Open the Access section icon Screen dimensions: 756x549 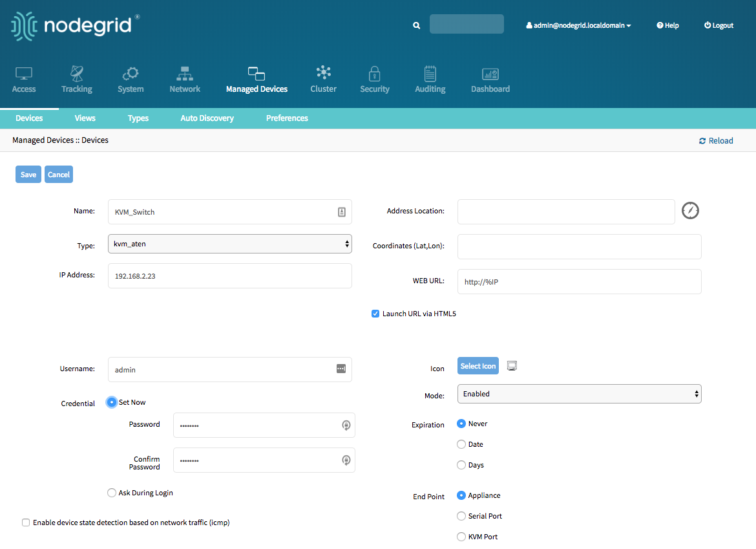(24, 74)
